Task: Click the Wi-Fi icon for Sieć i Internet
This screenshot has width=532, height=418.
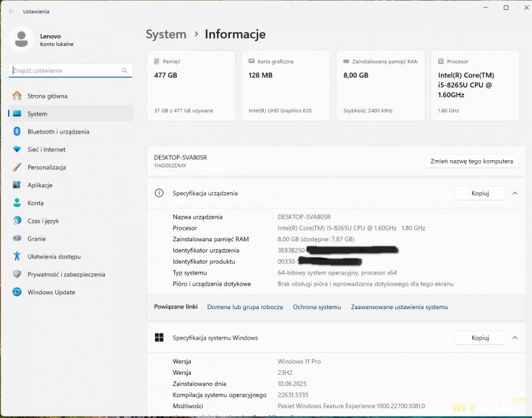Action: (17, 150)
